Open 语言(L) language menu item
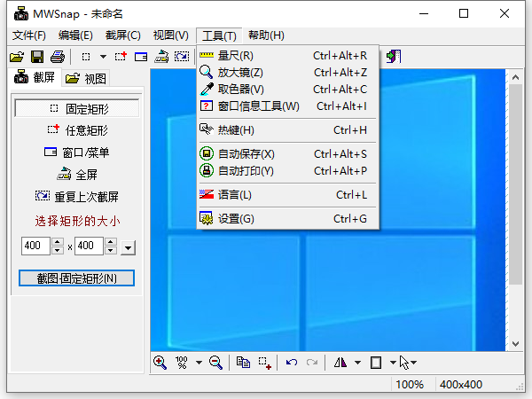Screen dimensions: 532x399 coord(287,195)
